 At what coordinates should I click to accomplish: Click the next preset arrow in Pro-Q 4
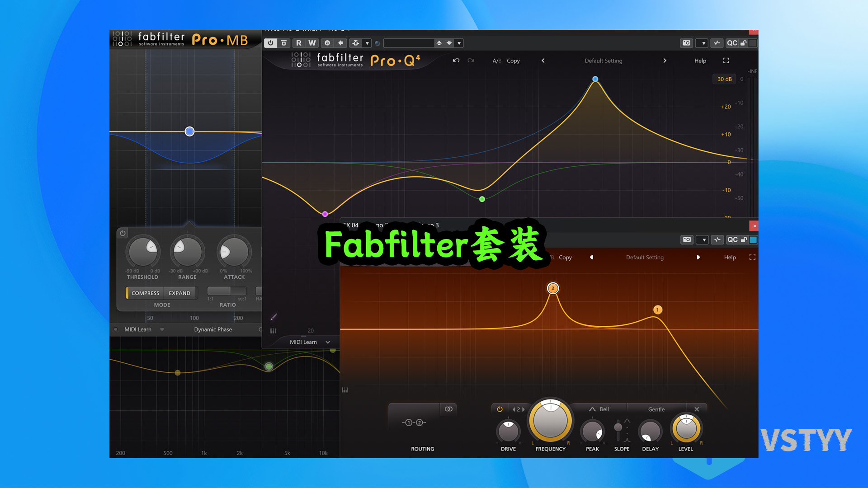point(665,61)
